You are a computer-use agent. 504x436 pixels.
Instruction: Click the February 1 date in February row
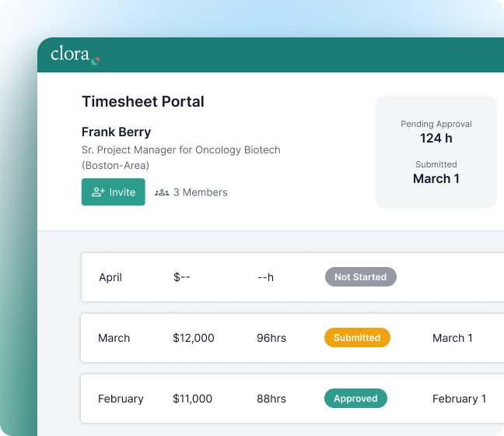[x=459, y=399]
